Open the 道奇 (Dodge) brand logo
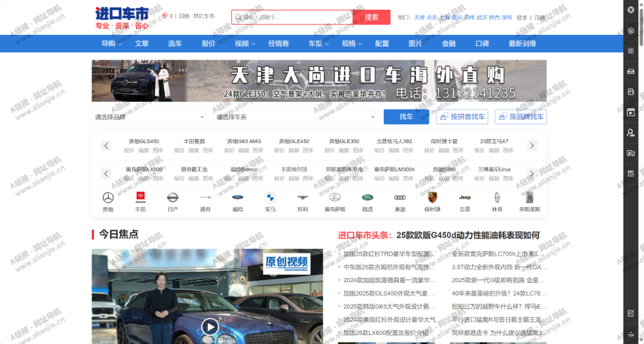The width and height of the screenshot is (644, 344). click(x=205, y=198)
